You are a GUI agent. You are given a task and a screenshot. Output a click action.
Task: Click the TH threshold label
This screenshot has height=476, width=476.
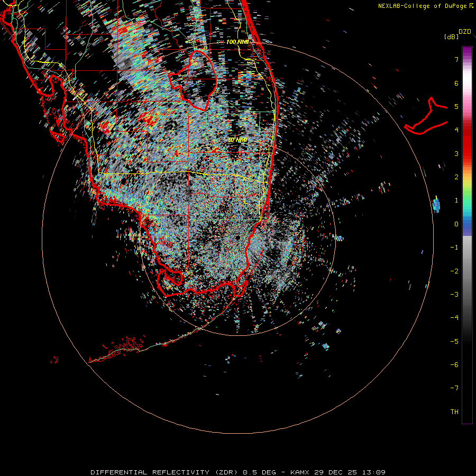pos(454,412)
